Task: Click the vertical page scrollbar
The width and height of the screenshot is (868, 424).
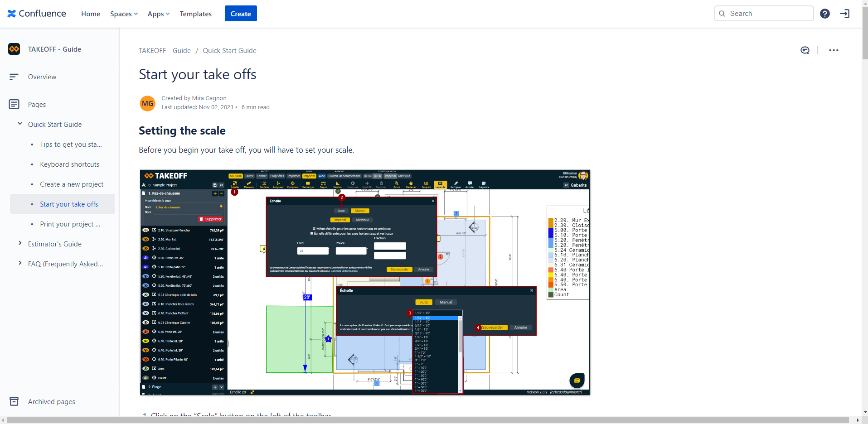Action: [x=865, y=34]
